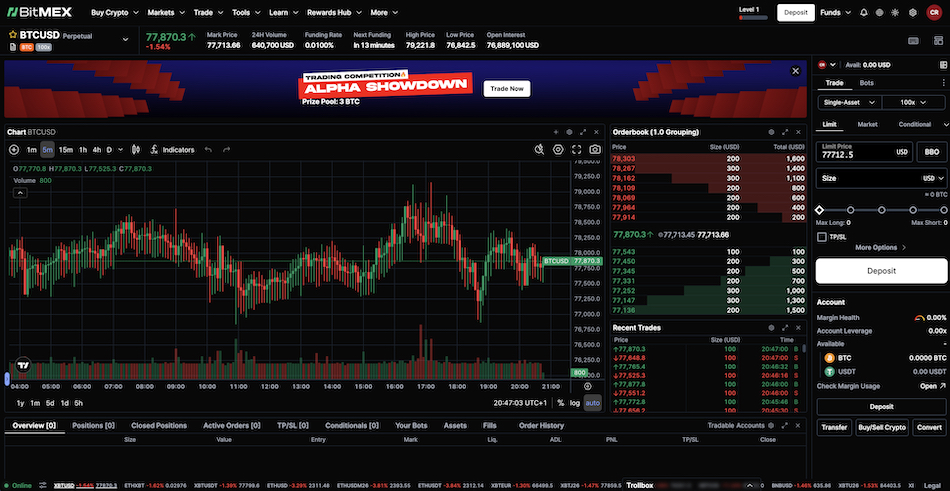Click the TradingView logo on the chart

[x=23, y=366]
